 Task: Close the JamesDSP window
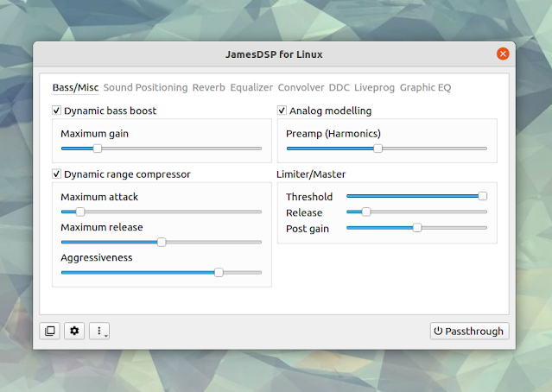point(503,54)
